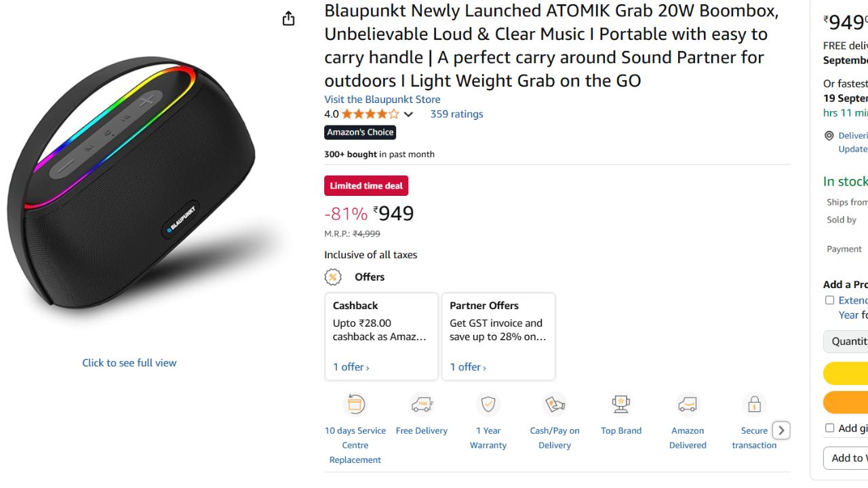Image resolution: width=868 pixels, height=488 pixels.
Task: Click the Top Brand trophy icon
Action: [621, 405]
